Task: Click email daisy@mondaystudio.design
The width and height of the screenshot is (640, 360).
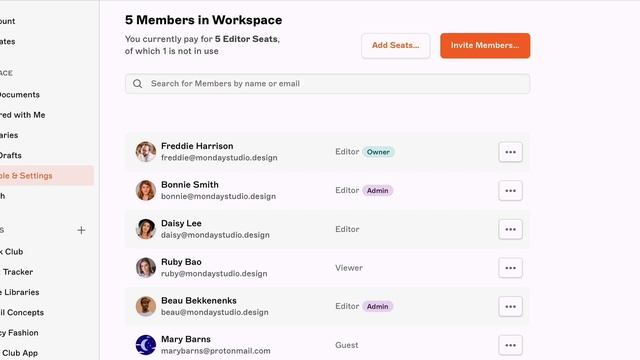Action: point(215,235)
